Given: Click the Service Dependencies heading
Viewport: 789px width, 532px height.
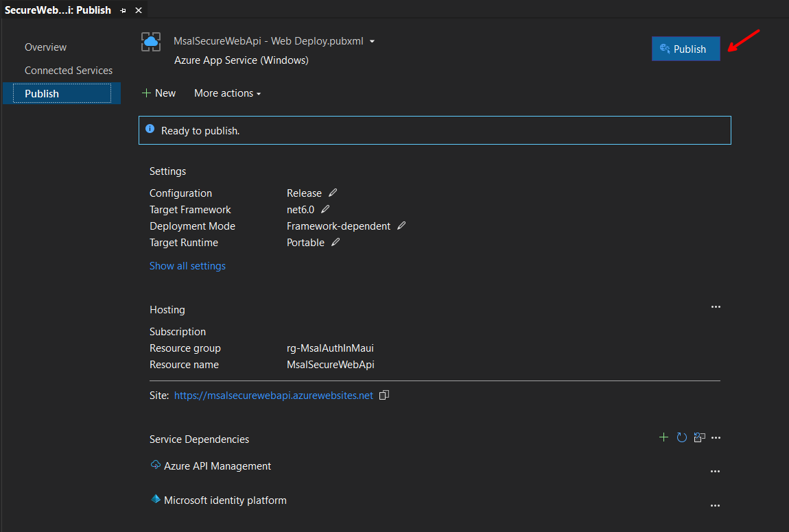Looking at the screenshot, I should click(199, 439).
